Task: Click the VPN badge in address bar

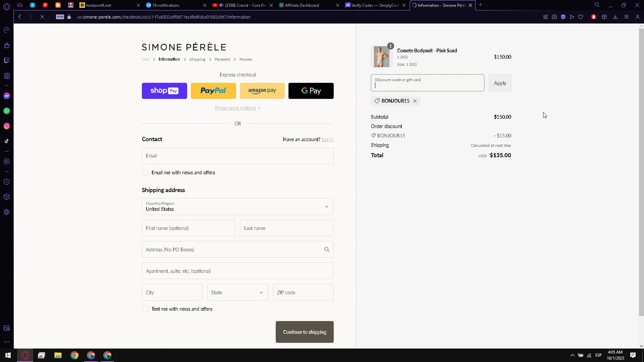Action: pos(60,17)
